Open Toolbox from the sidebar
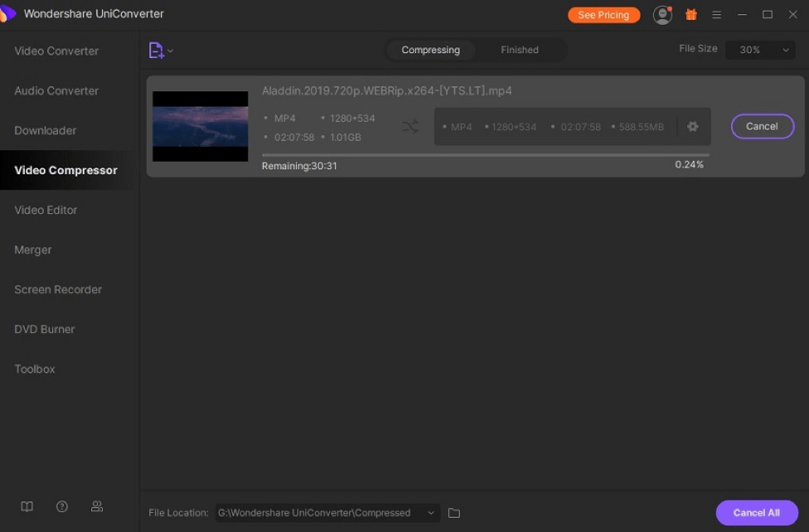The height and width of the screenshot is (532, 809). (35, 369)
